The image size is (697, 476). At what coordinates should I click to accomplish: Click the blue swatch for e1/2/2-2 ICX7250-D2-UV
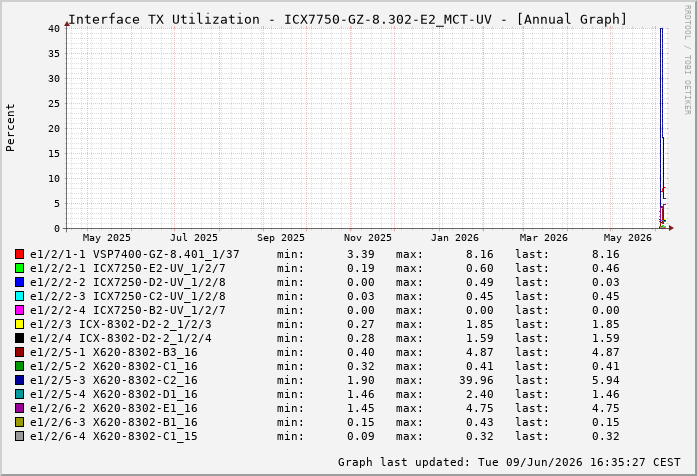(x=19, y=282)
